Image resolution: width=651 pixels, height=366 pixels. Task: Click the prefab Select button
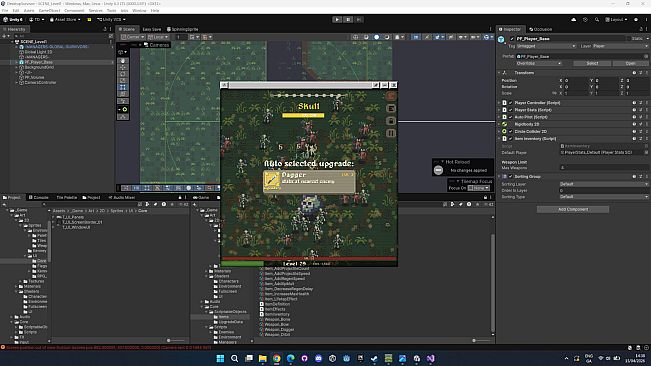point(592,63)
